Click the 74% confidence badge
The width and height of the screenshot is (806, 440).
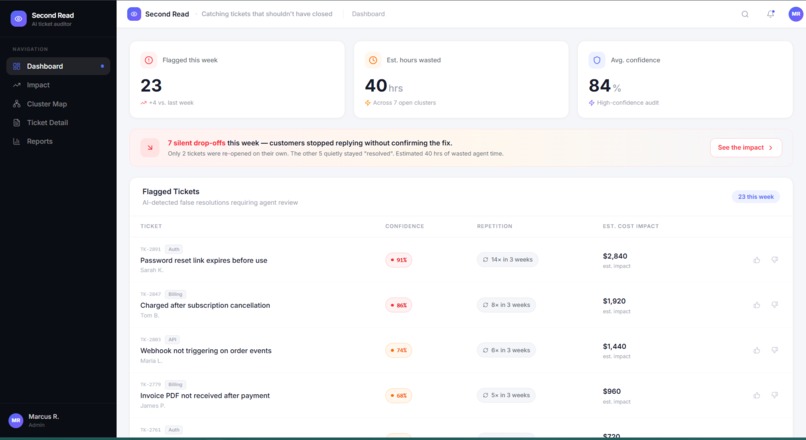(398, 351)
